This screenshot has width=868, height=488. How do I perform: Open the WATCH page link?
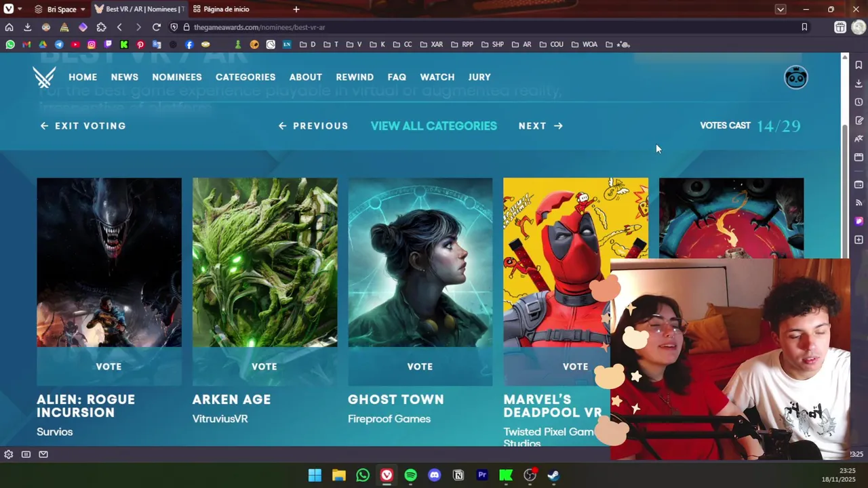pyautogui.click(x=437, y=77)
